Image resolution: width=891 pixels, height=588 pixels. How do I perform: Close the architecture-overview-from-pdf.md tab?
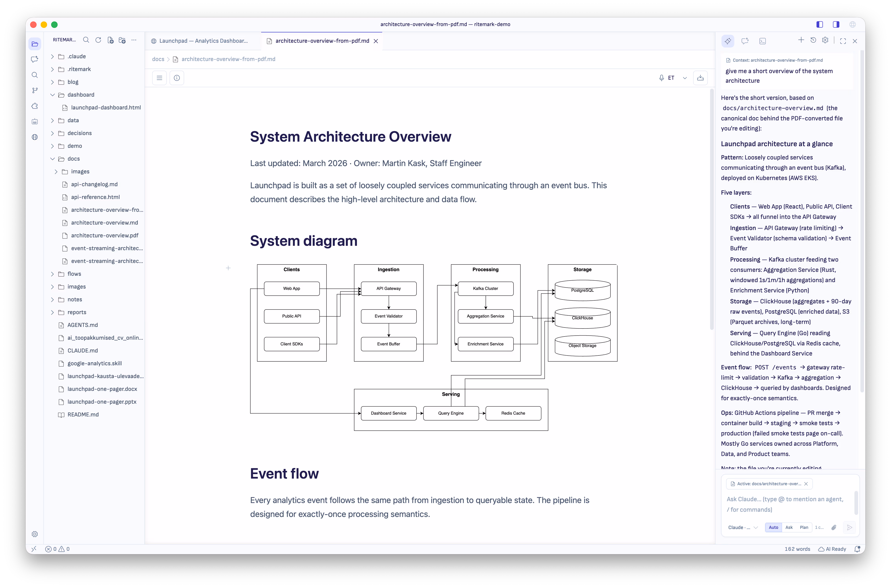coord(375,41)
